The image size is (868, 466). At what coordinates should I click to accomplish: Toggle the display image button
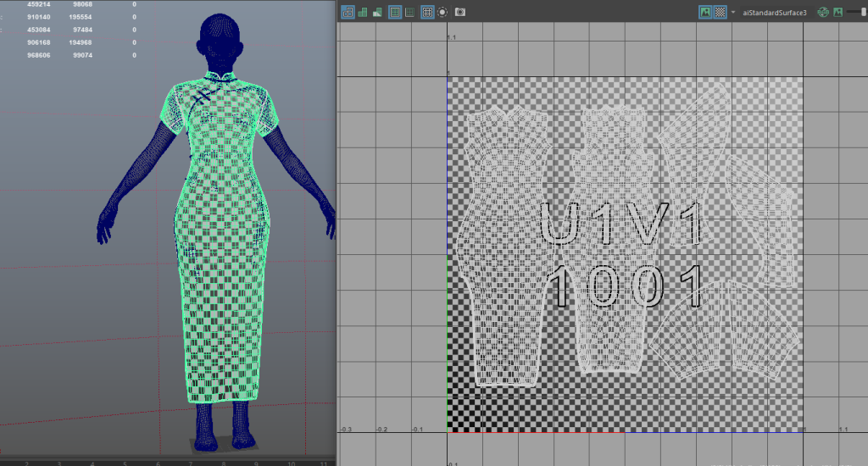[x=705, y=12]
